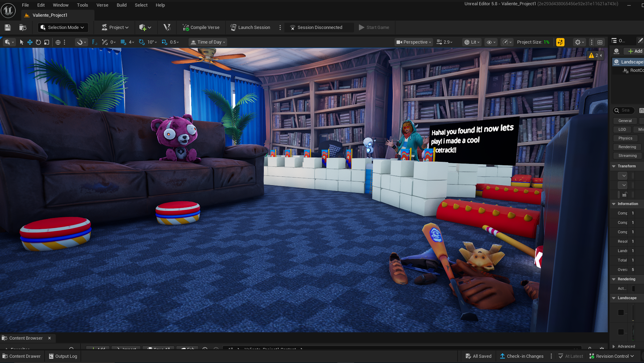
Task: Expand the Advanced section
Action: click(x=614, y=347)
